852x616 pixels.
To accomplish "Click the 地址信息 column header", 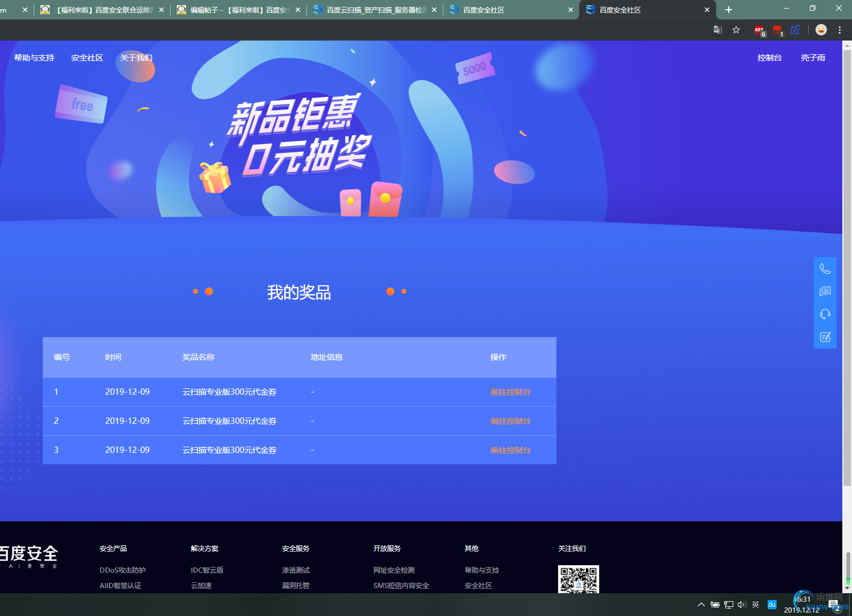I will [327, 357].
